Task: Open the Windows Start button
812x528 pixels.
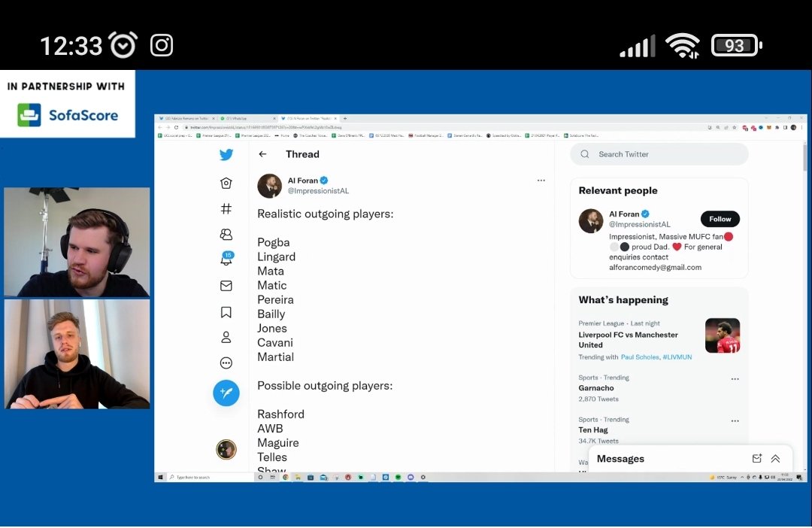Action: [x=160, y=477]
